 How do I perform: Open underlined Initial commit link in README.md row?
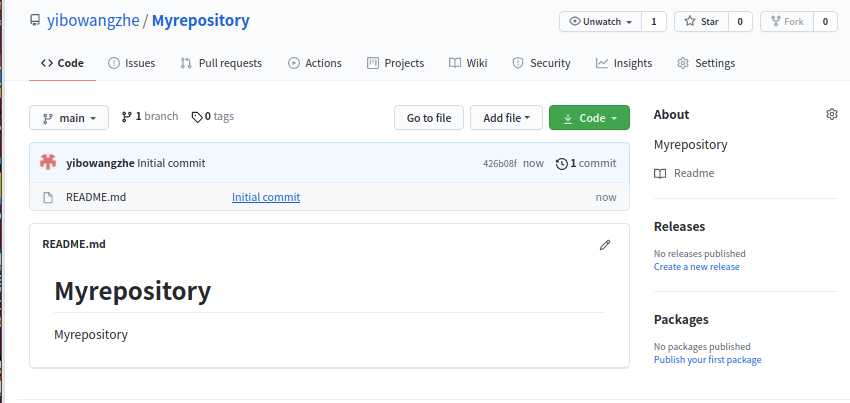266,197
